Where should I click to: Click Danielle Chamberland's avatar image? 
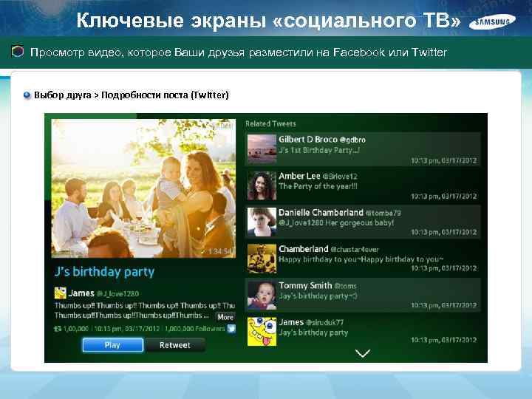click(262, 222)
